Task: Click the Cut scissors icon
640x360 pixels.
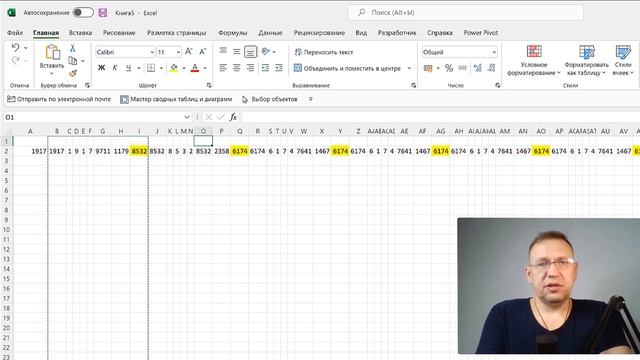Action: pos(73,48)
